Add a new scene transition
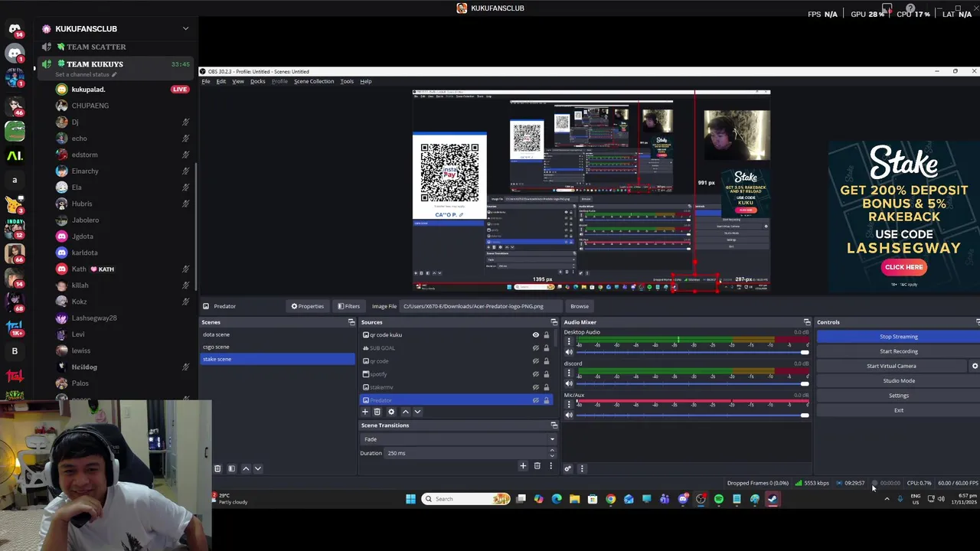The height and width of the screenshot is (551, 980). tap(523, 466)
